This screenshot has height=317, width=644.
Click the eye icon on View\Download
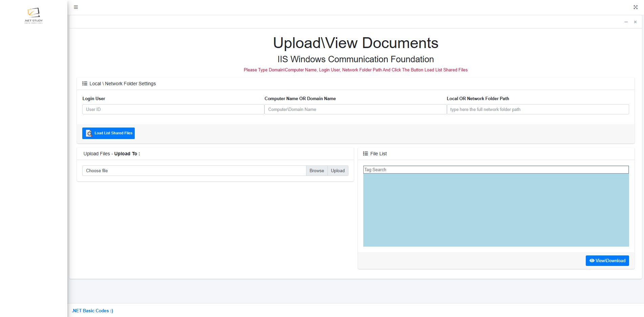pyautogui.click(x=592, y=261)
